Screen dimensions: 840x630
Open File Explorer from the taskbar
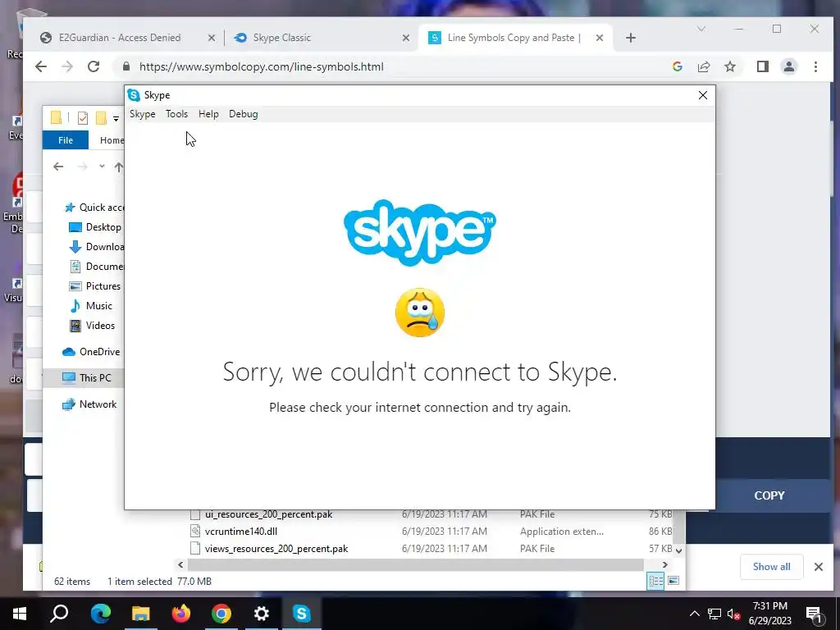[x=141, y=614]
